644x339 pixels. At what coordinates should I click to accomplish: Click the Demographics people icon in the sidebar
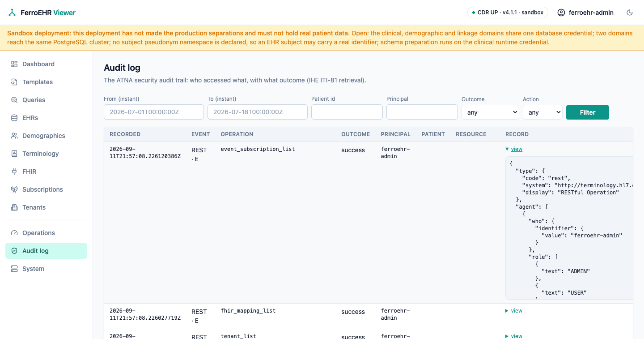(14, 136)
